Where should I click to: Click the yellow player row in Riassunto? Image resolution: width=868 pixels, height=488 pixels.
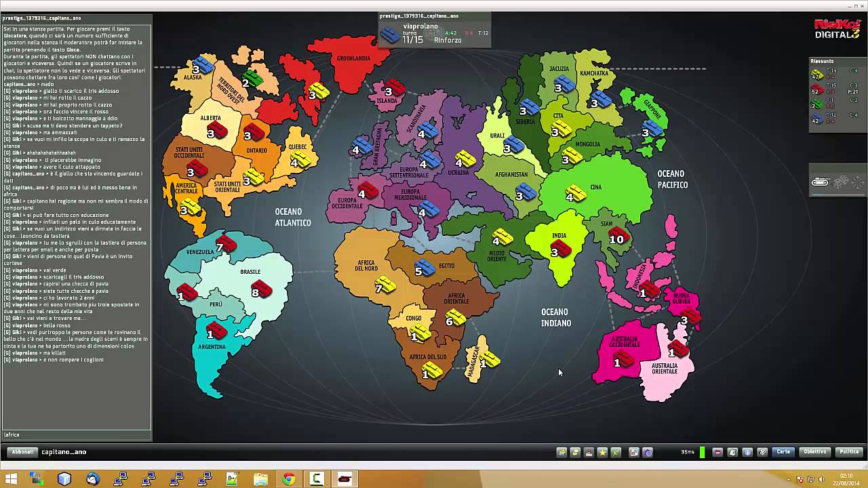point(835,74)
